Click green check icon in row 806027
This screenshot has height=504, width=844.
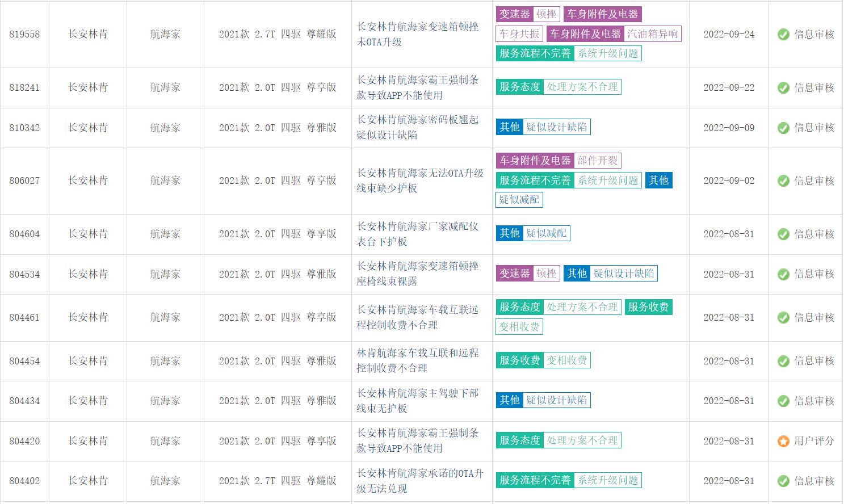783,180
